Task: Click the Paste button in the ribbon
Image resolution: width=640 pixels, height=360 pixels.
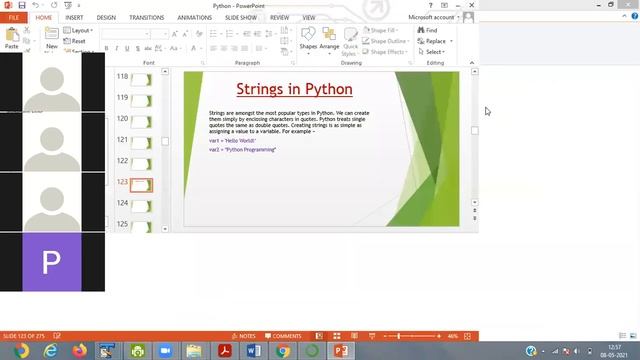Action: (x=12, y=38)
